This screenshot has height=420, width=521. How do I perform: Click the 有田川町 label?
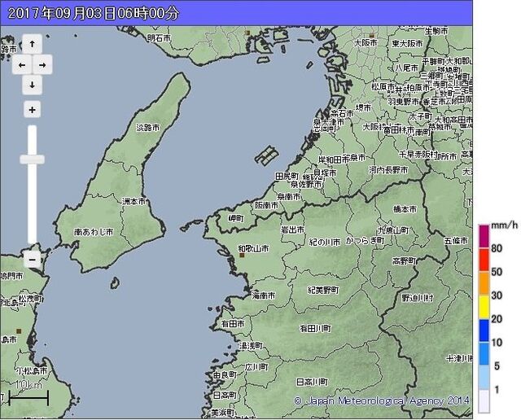pos(315,329)
